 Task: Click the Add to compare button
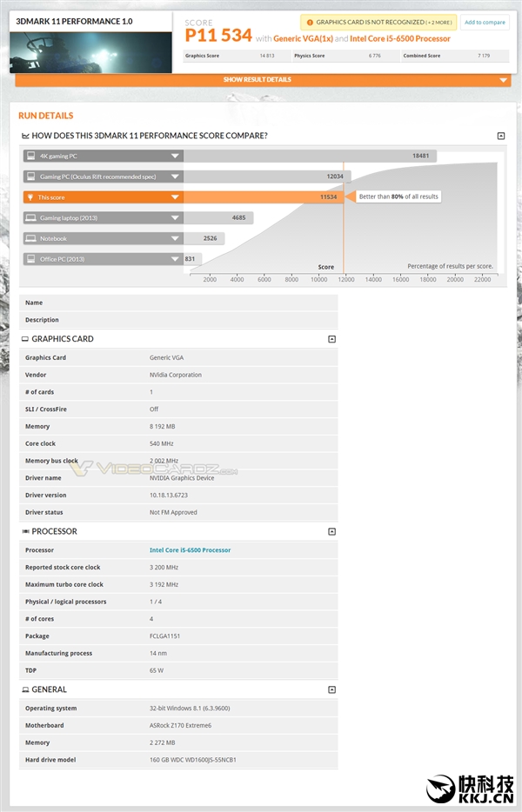pos(485,23)
